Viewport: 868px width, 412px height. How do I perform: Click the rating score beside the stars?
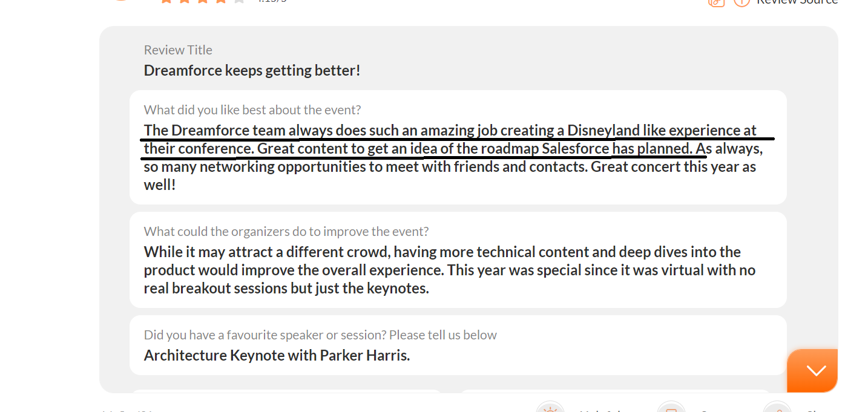[272, 1]
